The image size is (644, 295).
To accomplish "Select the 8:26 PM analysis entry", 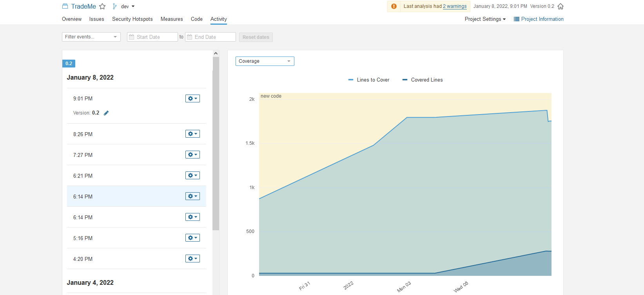I will point(136,134).
